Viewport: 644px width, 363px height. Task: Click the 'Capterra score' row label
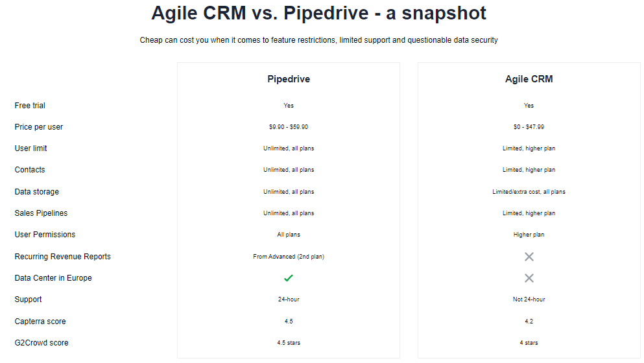40,322
